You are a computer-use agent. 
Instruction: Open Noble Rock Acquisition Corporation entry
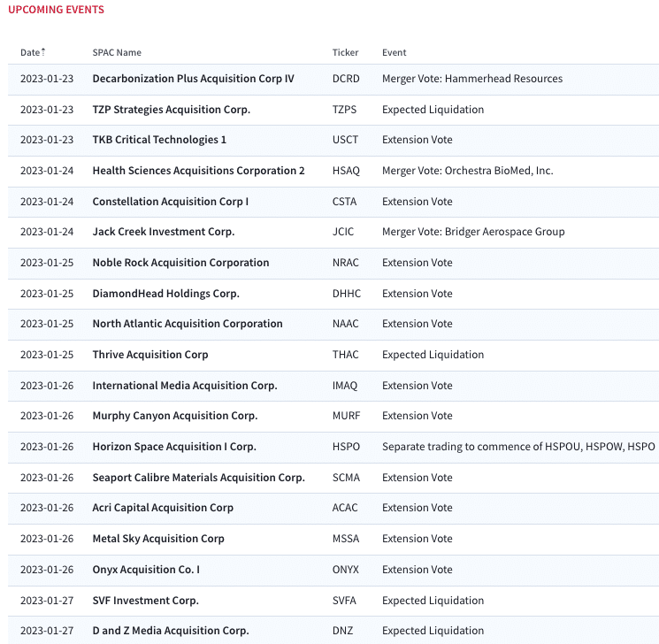[180, 263]
